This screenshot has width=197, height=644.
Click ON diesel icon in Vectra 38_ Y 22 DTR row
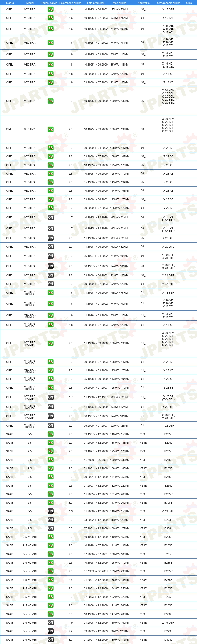50,284
